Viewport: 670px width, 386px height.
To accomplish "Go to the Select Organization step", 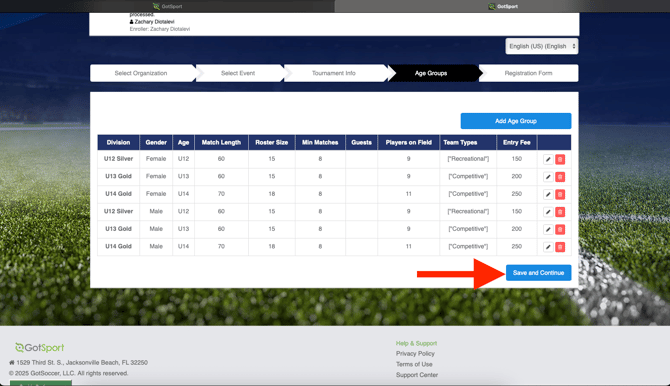I will click(141, 73).
